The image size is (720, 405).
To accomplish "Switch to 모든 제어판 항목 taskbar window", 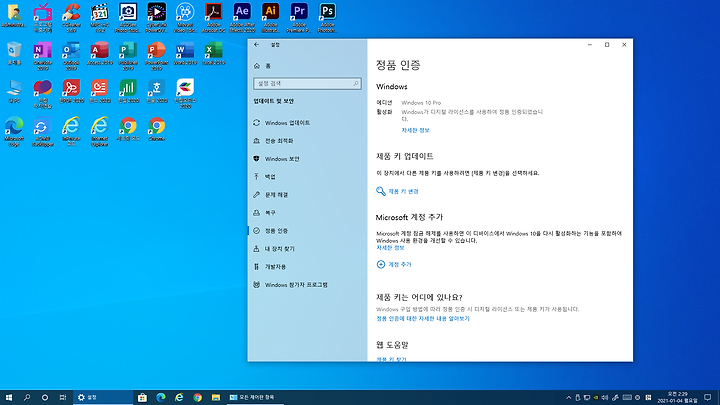I will (255, 398).
